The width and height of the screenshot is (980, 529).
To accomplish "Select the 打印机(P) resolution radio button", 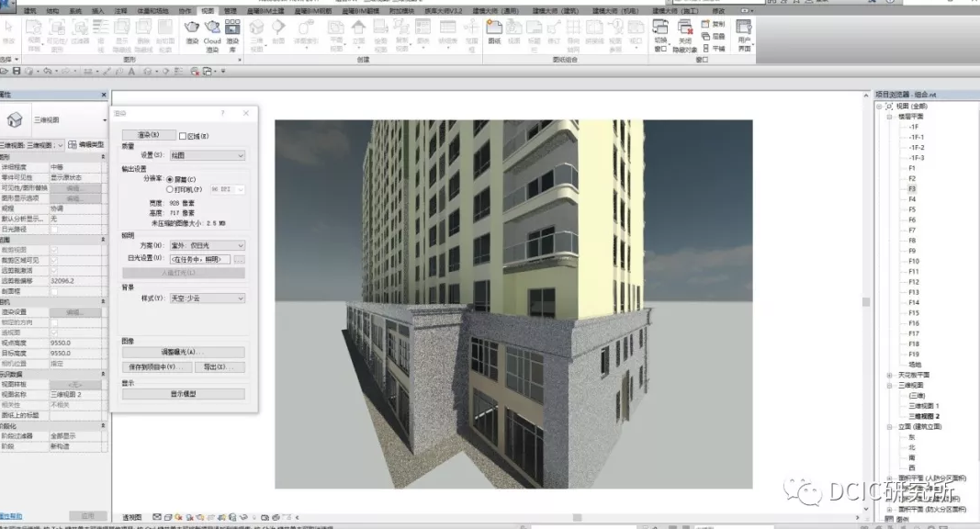I will click(170, 189).
